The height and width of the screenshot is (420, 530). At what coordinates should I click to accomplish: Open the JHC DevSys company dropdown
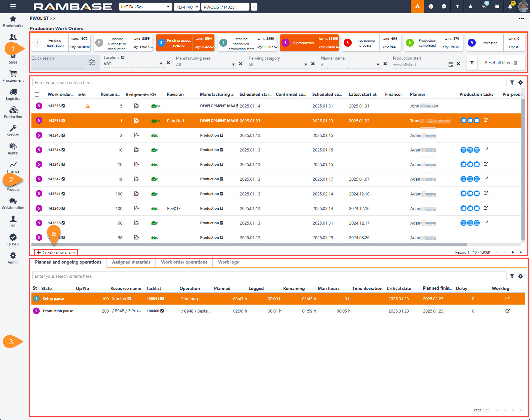tap(146, 7)
